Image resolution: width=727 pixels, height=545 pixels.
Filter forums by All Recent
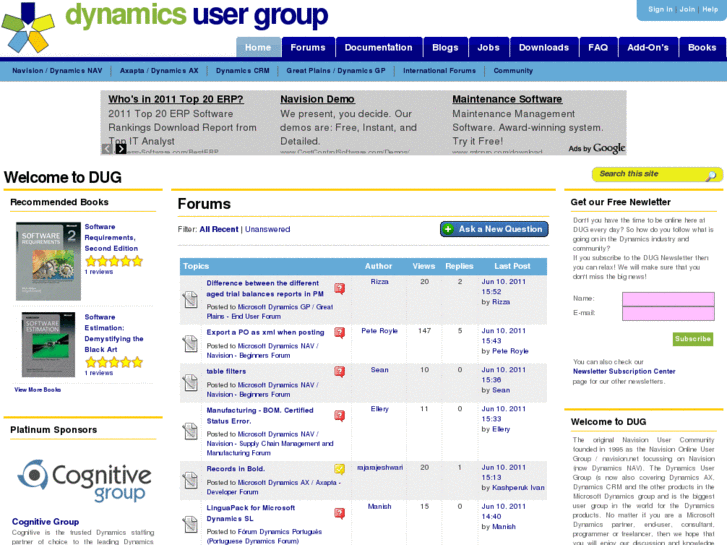219,229
